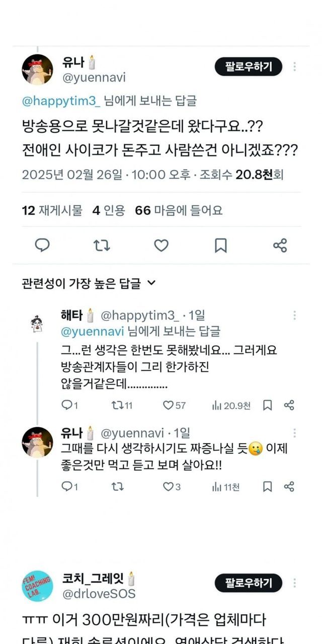
Task: View the 12 재게시물 reposts list
Action: 52,210
